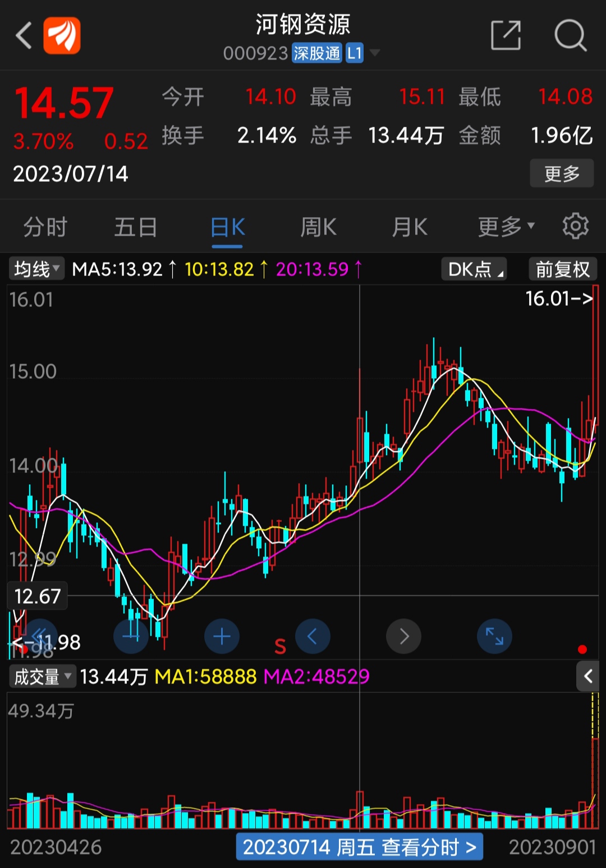Tap the 3.70% change percentage
The height and width of the screenshot is (868, 606).
(43, 141)
